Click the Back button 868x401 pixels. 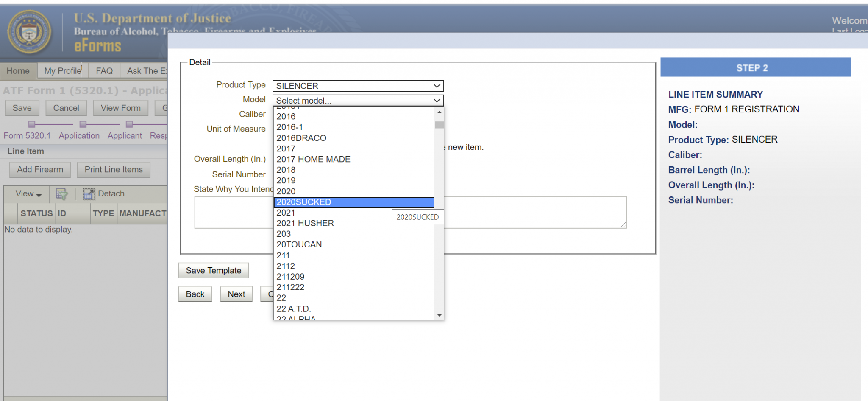pyautogui.click(x=195, y=294)
